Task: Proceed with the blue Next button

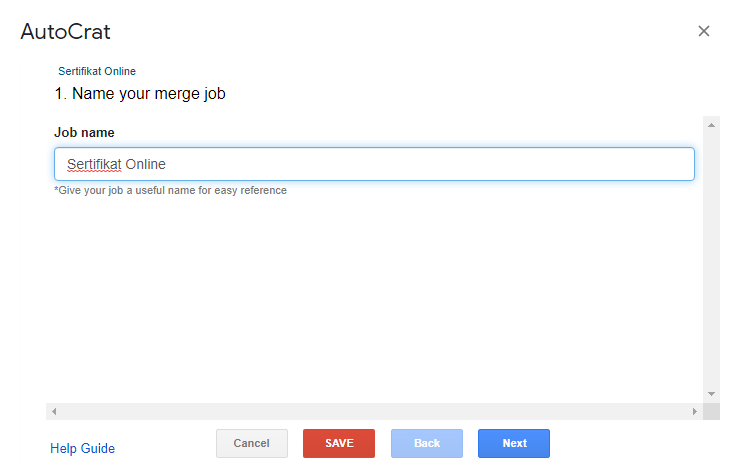Action: click(514, 443)
